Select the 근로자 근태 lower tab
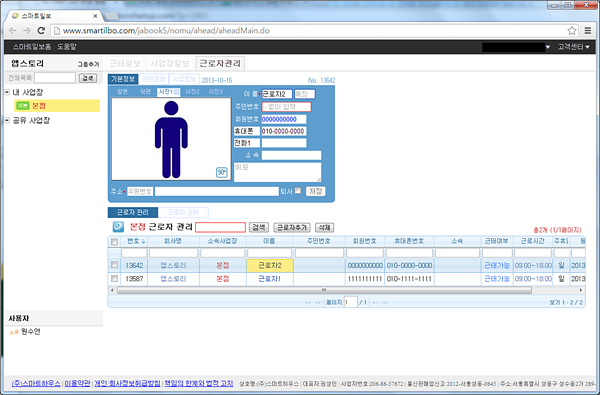This screenshot has width=600, height=395. click(183, 212)
